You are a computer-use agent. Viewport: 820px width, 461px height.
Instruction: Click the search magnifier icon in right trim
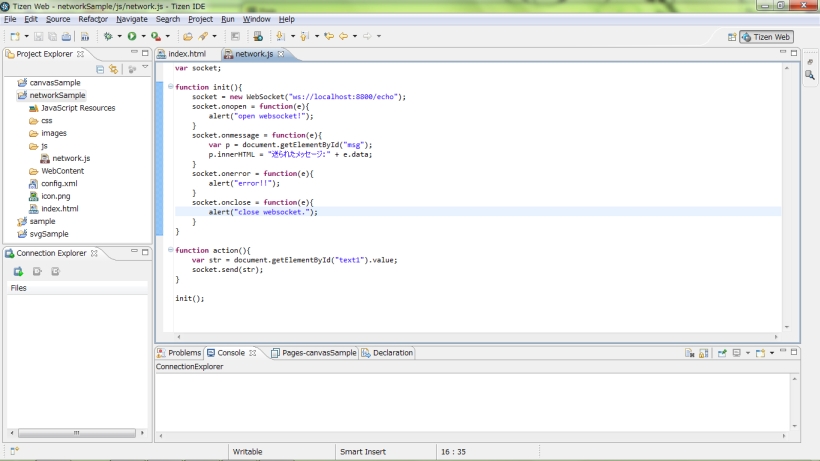tap(810, 75)
